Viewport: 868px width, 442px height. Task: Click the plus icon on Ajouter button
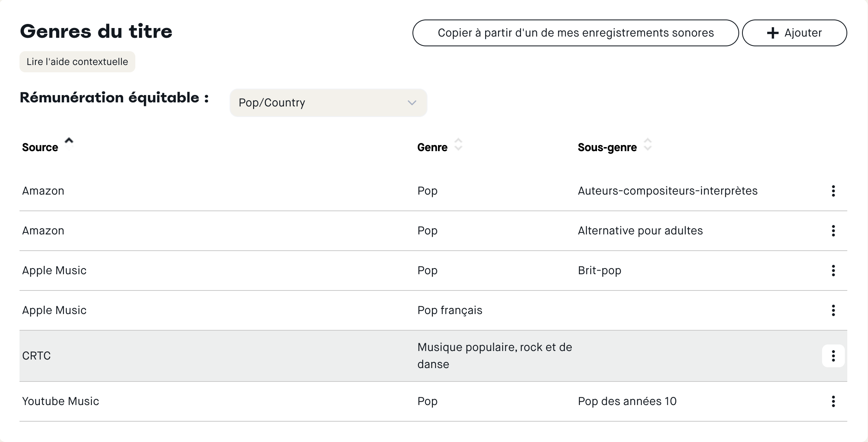coord(773,33)
